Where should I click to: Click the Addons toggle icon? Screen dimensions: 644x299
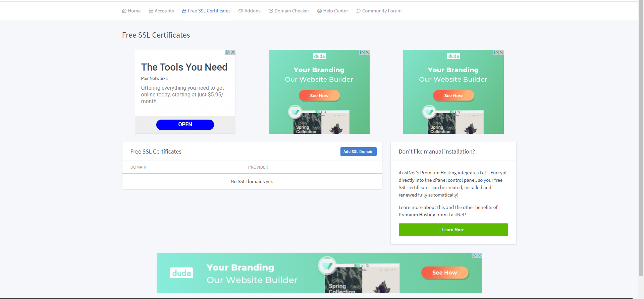[241, 11]
